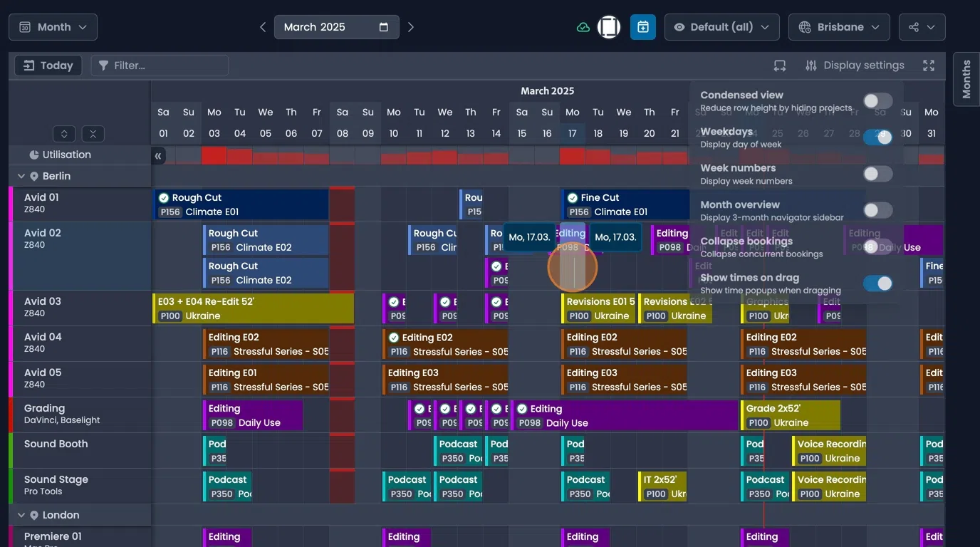Open the Display settings menu
The height and width of the screenshot is (547, 980).
coord(854,65)
